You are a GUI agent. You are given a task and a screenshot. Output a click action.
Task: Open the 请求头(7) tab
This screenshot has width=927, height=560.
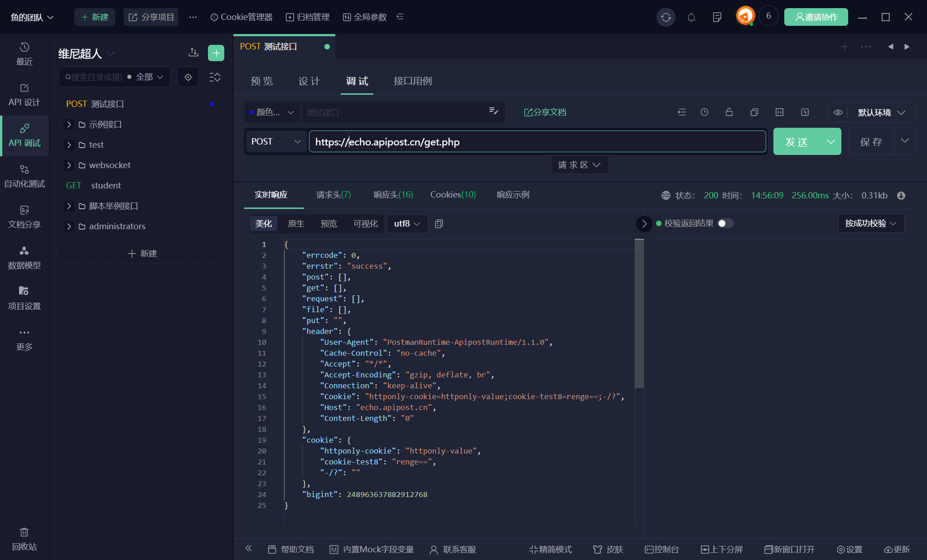pyautogui.click(x=333, y=195)
